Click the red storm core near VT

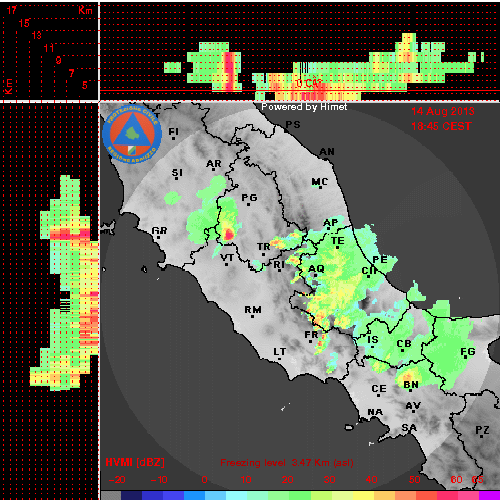tap(229, 234)
